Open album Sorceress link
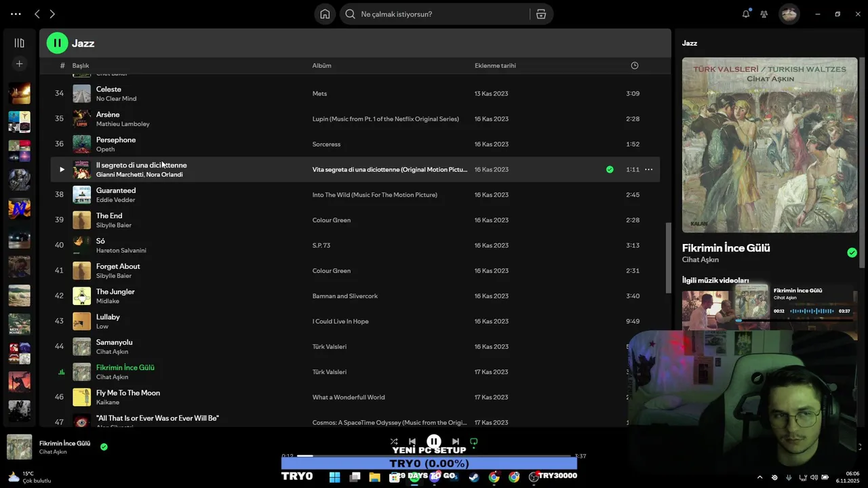This screenshot has width=868, height=488. pyautogui.click(x=326, y=144)
